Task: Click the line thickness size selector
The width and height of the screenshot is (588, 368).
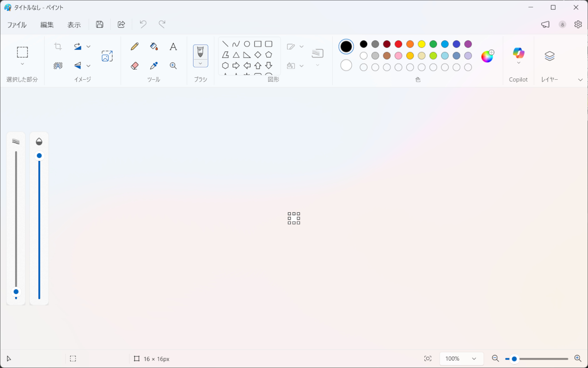Action: click(x=318, y=53)
